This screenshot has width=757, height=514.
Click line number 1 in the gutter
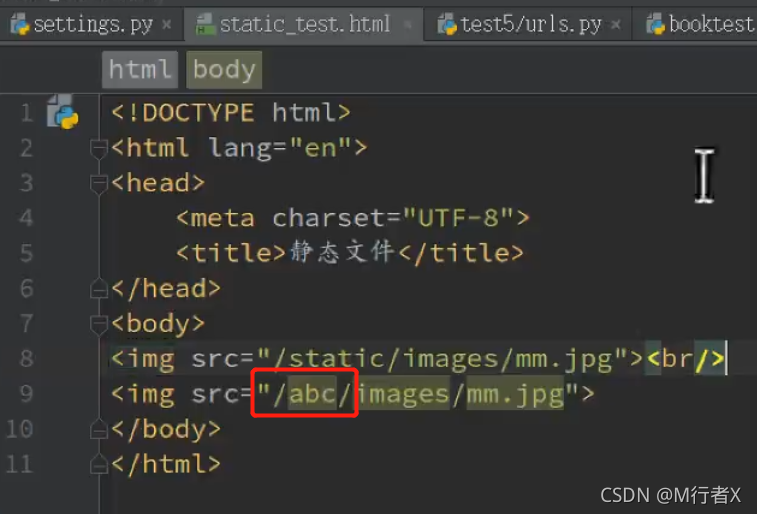pyautogui.click(x=27, y=113)
